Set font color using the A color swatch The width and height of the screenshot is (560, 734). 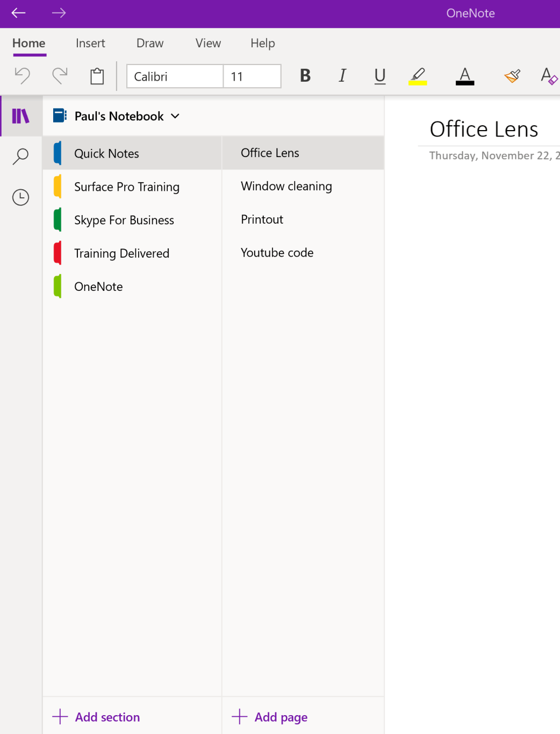tap(464, 76)
